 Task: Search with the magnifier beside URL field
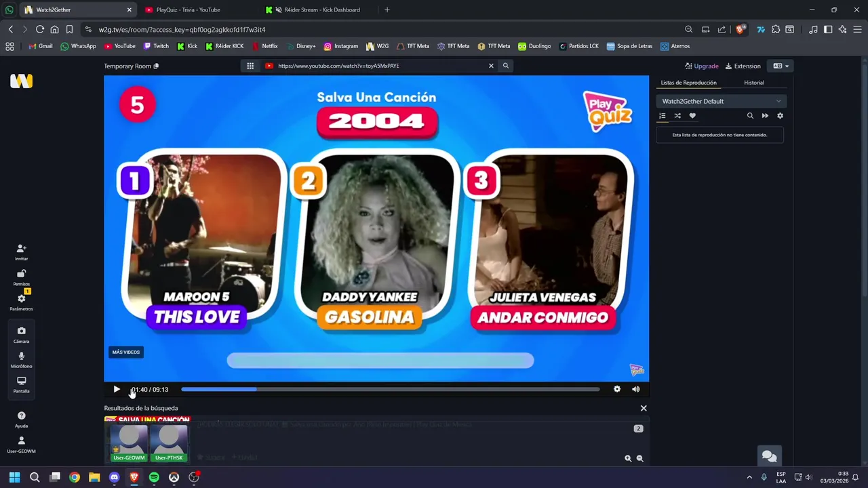[x=505, y=66]
